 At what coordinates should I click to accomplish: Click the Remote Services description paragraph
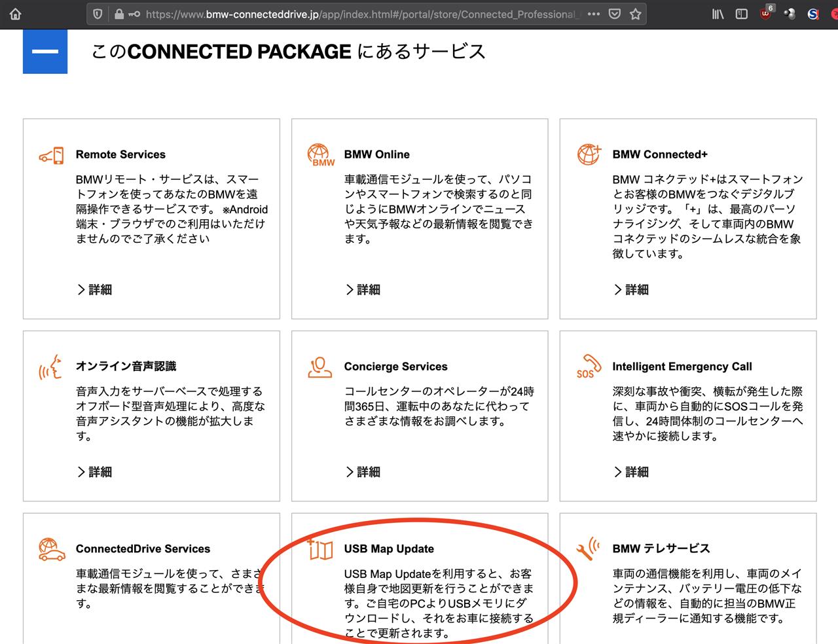[172, 209]
